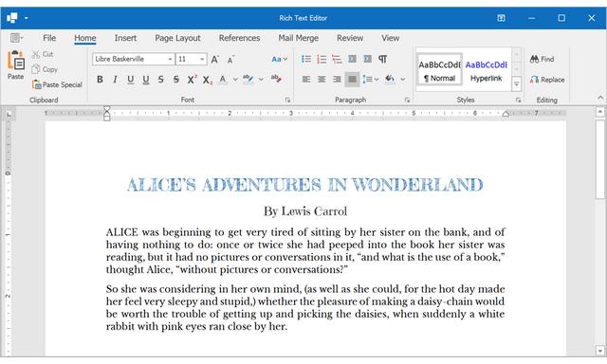
Task: Toggle Show paragraph marks pilcrow
Action: [x=383, y=59]
